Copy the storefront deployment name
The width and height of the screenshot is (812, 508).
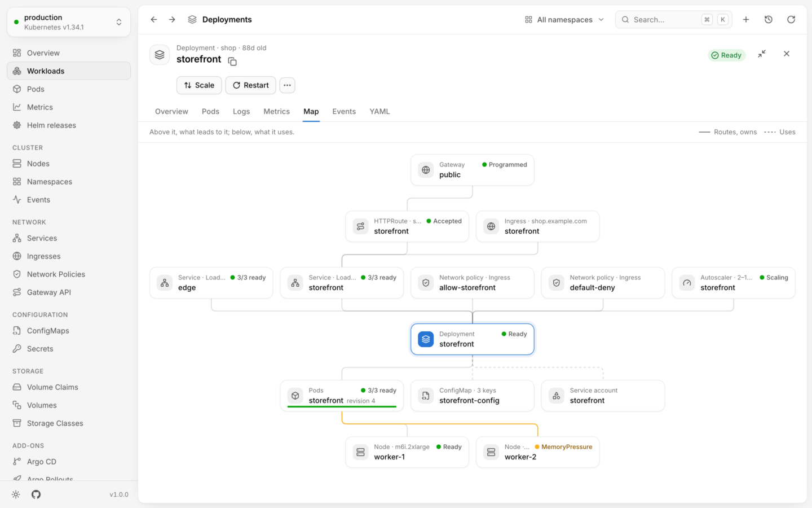(x=232, y=62)
